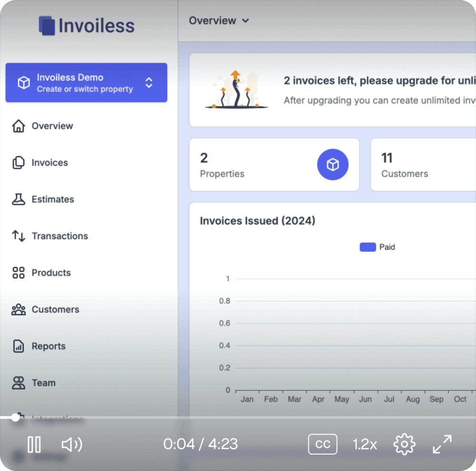Viewport: 476px width, 471px height.
Task: Click the Team users icon
Action: coord(19,383)
